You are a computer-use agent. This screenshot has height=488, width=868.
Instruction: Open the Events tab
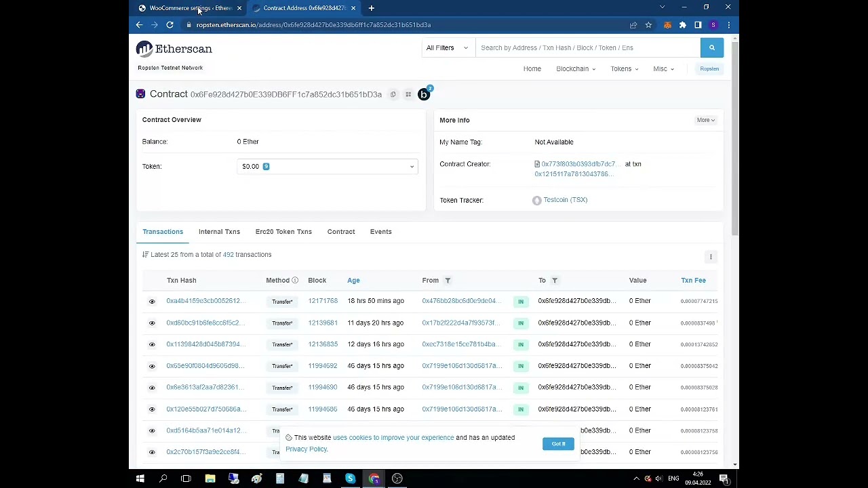coord(381,232)
